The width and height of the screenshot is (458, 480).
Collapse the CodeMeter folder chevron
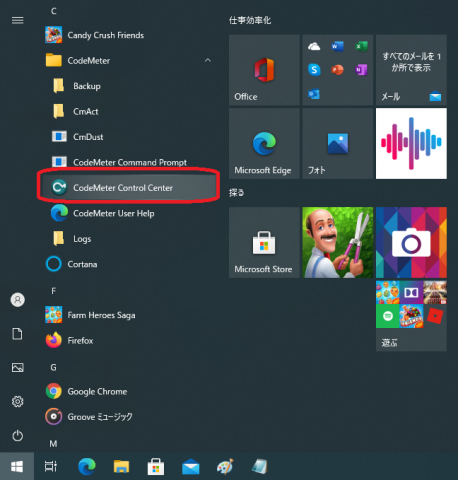pyautogui.click(x=208, y=60)
